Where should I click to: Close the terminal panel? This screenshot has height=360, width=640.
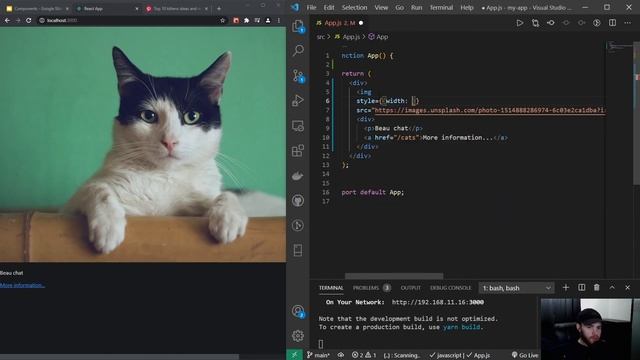628,288
